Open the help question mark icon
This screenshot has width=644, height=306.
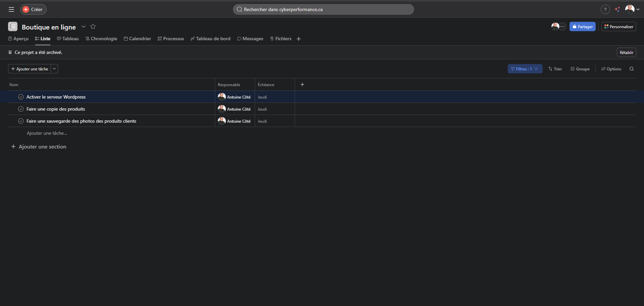(x=605, y=9)
